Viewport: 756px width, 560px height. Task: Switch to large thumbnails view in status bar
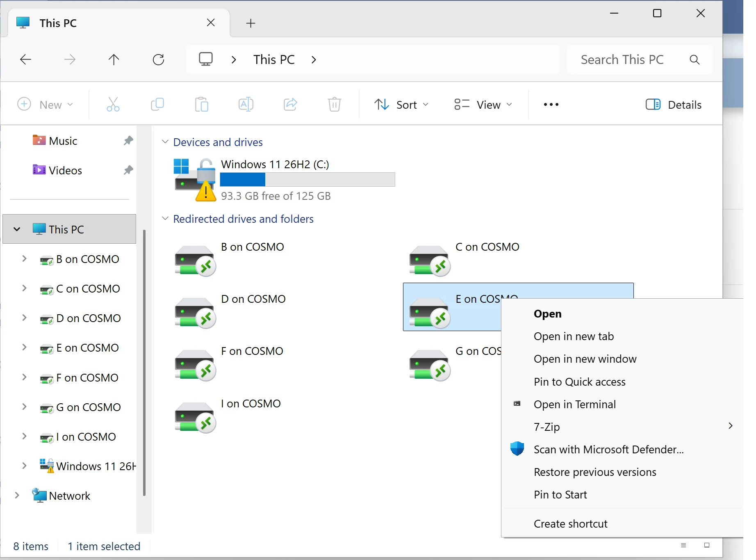click(707, 545)
